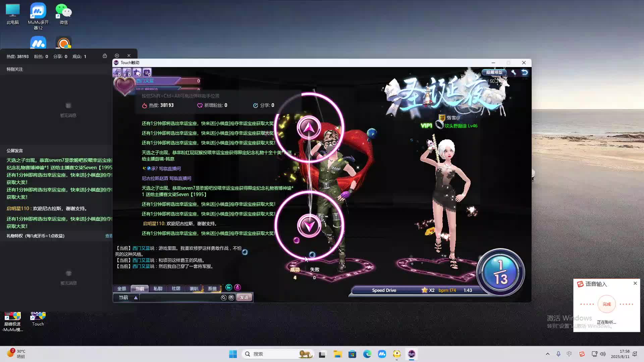Screen dimensions: 644x362
Task: Click the chat message input field
Action: (179, 298)
